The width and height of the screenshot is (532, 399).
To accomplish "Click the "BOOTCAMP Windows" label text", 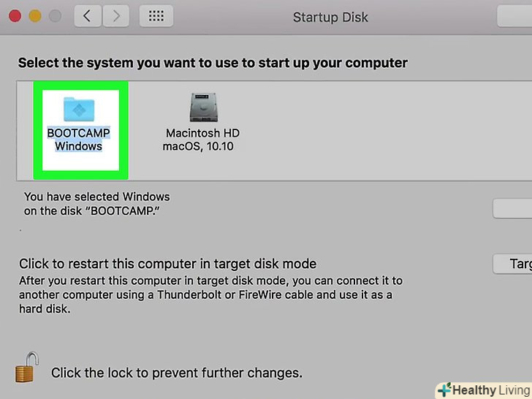I will click(x=78, y=140).
